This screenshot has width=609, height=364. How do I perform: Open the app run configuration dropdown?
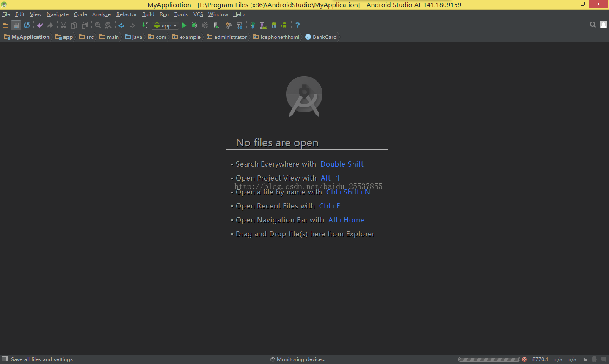[165, 25]
